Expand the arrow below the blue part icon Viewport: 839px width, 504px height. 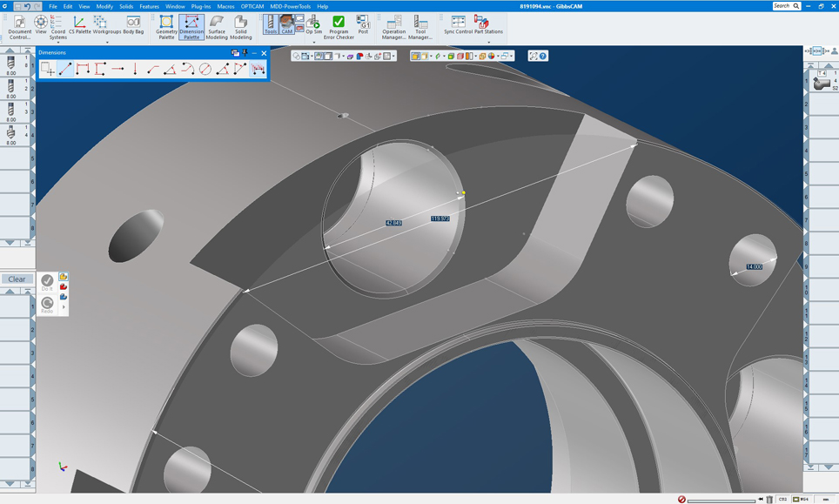click(x=64, y=307)
